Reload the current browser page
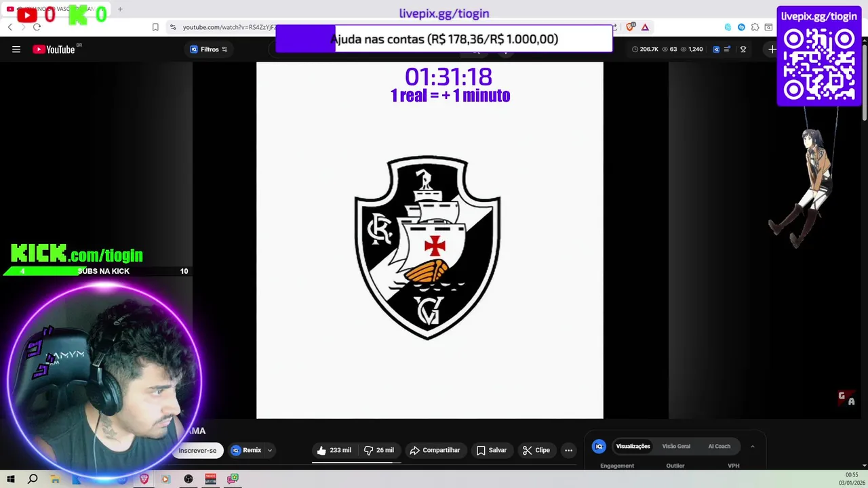Image resolution: width=868 pixels, height=488 pixels. coord(37,27)
